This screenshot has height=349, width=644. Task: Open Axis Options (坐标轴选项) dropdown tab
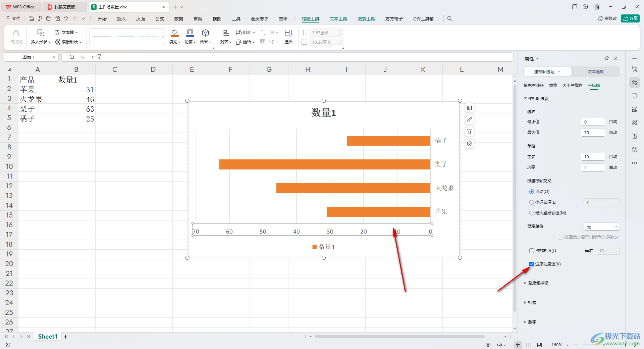click(x=547, y=72)
